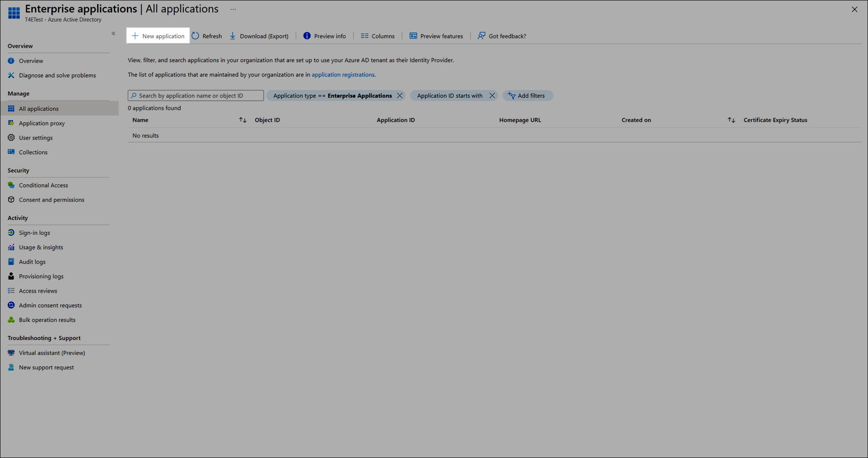Image resolution: width=868 pixels, height=458 pixels.
Task: Click the Bulk operation results icon
Action: 11,320
